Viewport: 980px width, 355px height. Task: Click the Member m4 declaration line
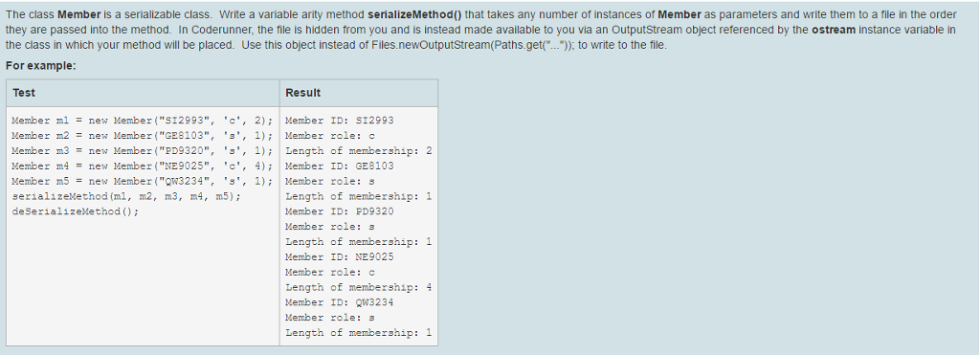(x=143, y=166)
